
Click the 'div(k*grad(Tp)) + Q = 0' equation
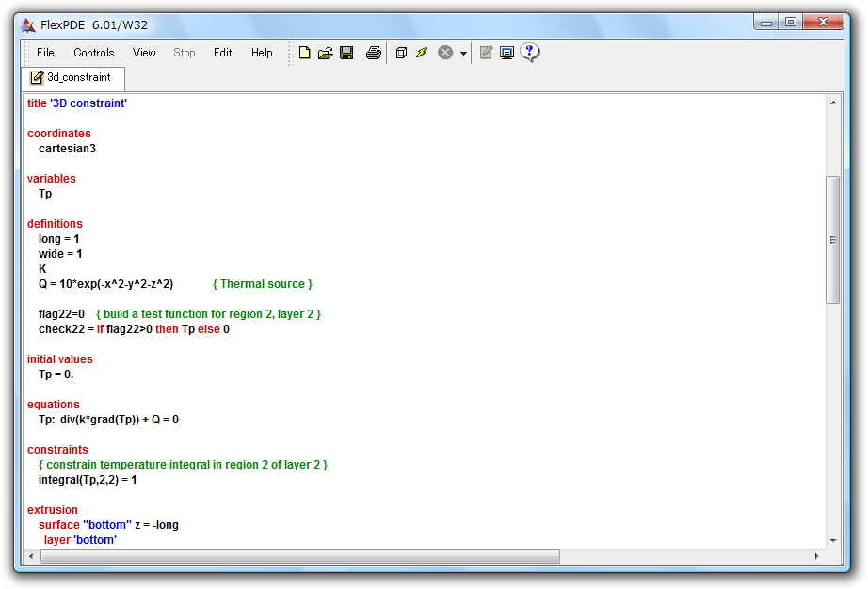(x=120, y=420)
